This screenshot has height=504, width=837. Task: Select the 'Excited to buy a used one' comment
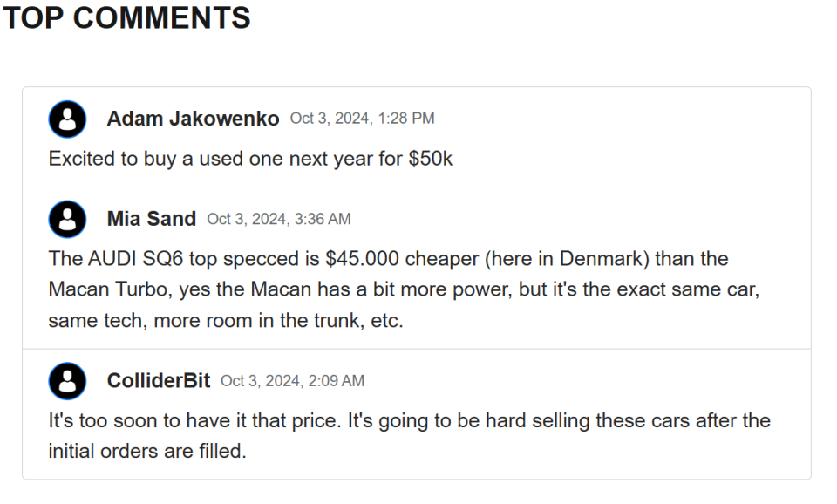pyautogui.click(x=250, y=159)
